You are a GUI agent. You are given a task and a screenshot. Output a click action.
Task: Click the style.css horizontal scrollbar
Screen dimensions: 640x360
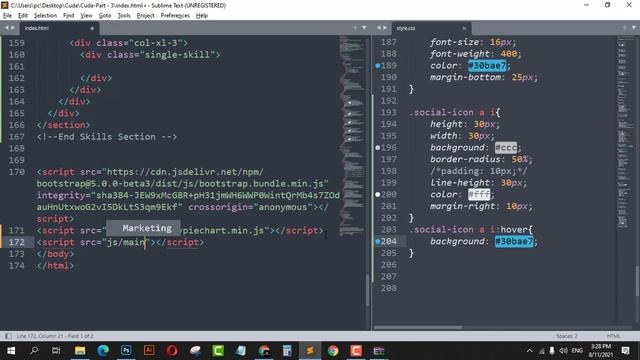pos(418,327)
